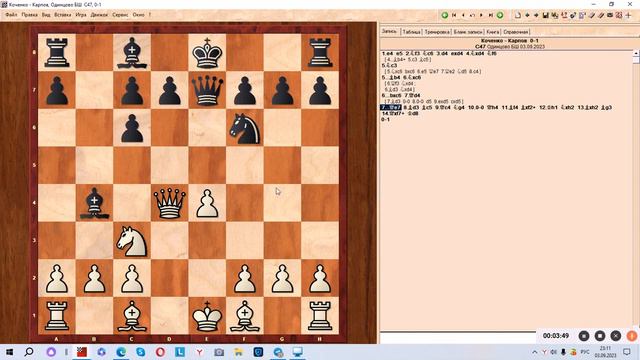This screenshot has height=360, width=640.
Task: Select the highlighted move 7...Qe7 in notation
Action: tap(391, 107)
